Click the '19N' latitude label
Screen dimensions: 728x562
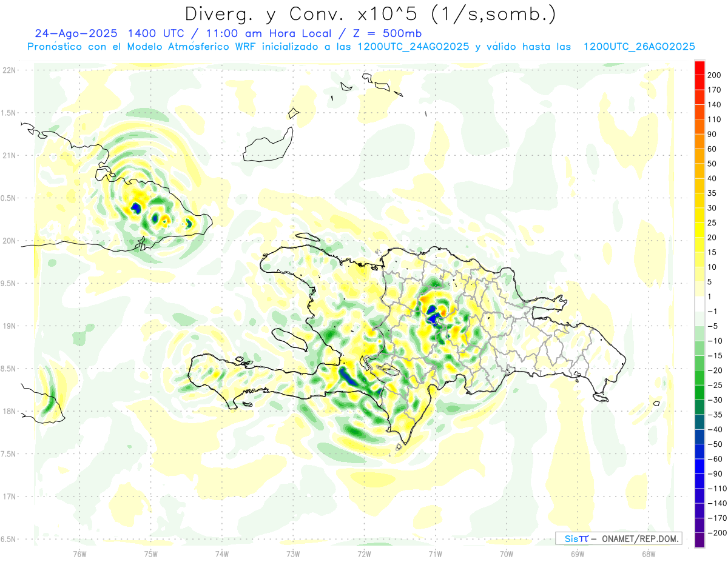pyautogui.click(x=8, y=326)
